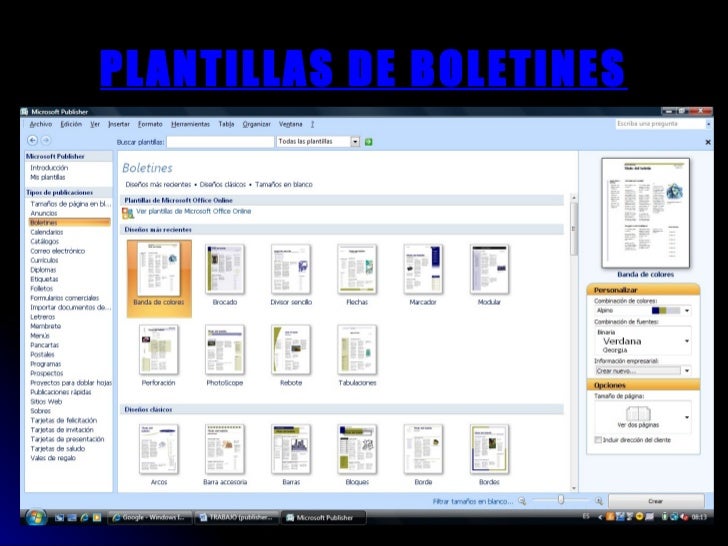Image resolution: width=728 pixels, height=546 pixels.
Task: Open the Edición menu
Action: pos(71,124)
